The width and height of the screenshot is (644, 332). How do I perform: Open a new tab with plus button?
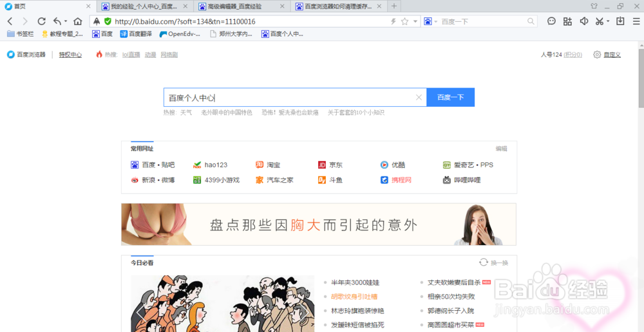click(x=394, y=6)
